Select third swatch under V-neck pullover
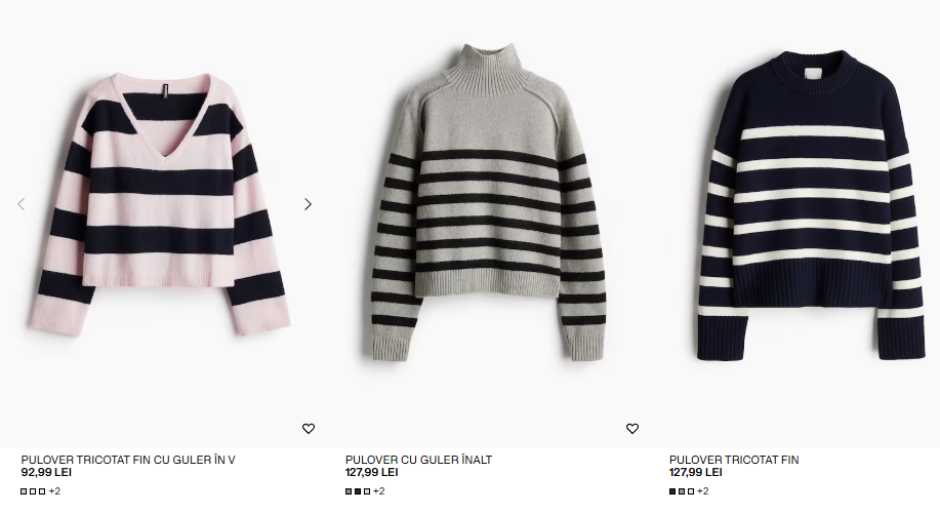Viewport: 940px width, 513px height. click(x=42, y=491)
